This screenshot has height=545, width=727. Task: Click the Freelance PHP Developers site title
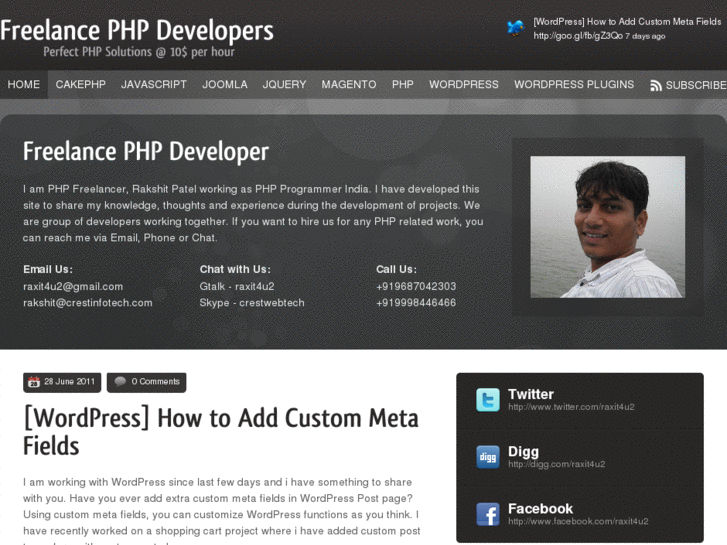click(x=137, y=30)
